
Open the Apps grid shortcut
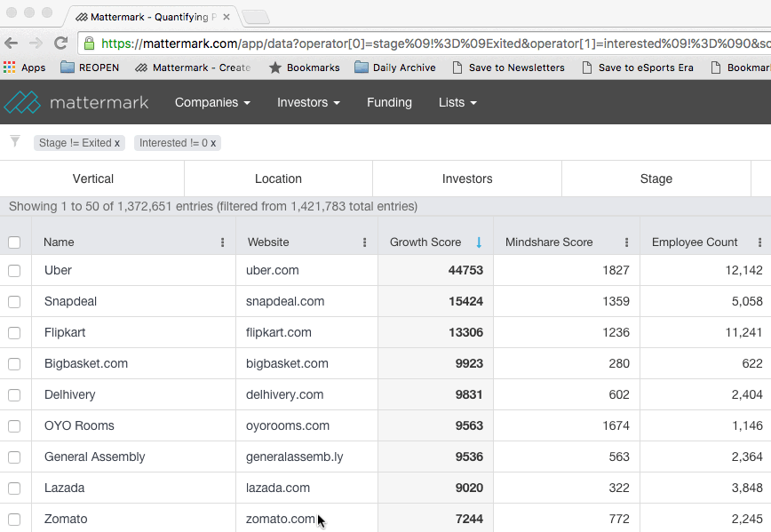click(25, 67)
